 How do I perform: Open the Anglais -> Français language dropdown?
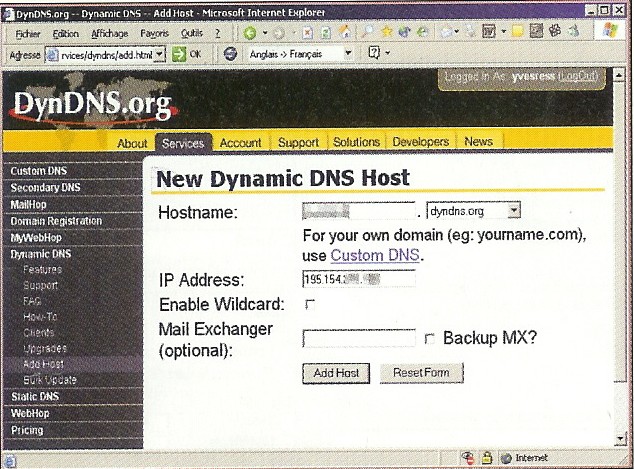pyautogui.click(x=348, y=53)
